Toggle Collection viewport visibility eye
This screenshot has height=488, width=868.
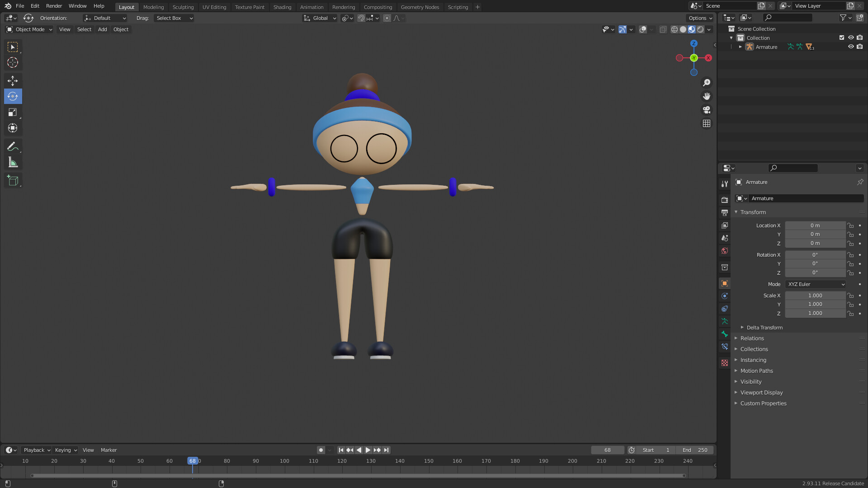[851, 38]
